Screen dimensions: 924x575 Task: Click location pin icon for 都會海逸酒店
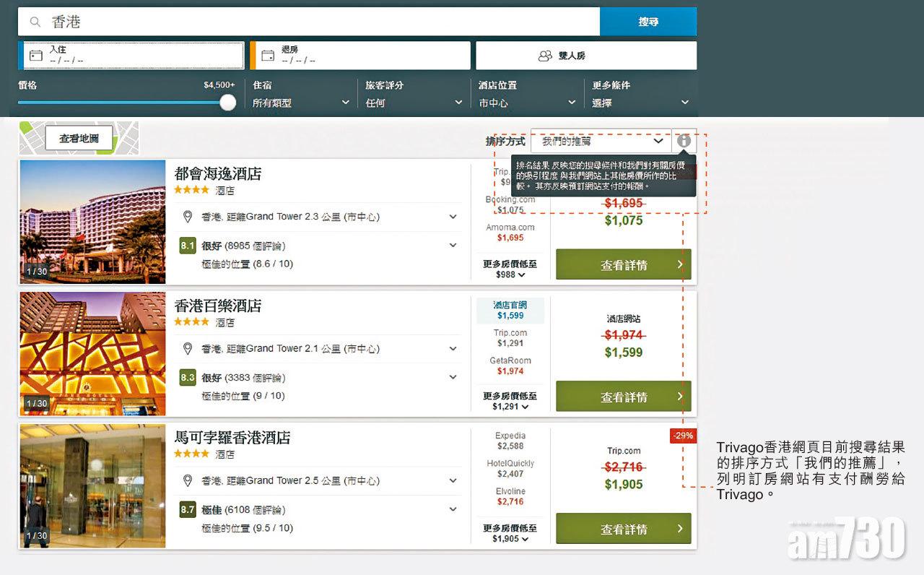coord(188,217)
